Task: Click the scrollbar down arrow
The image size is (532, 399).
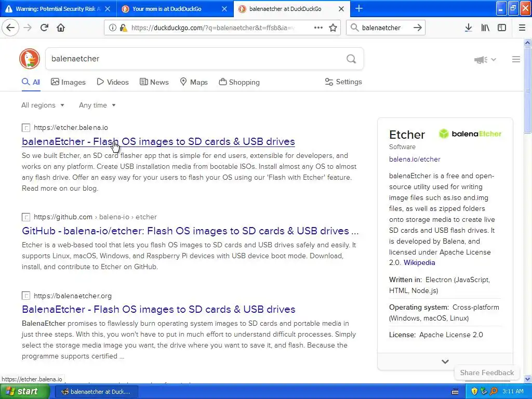Action: [x=527, y=379]
